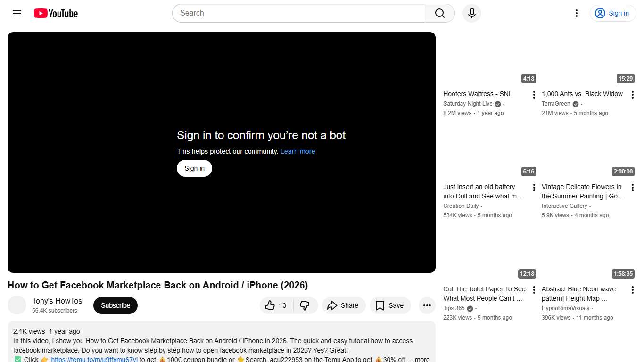Click Sign in at the top right

(x=612, y=13)
